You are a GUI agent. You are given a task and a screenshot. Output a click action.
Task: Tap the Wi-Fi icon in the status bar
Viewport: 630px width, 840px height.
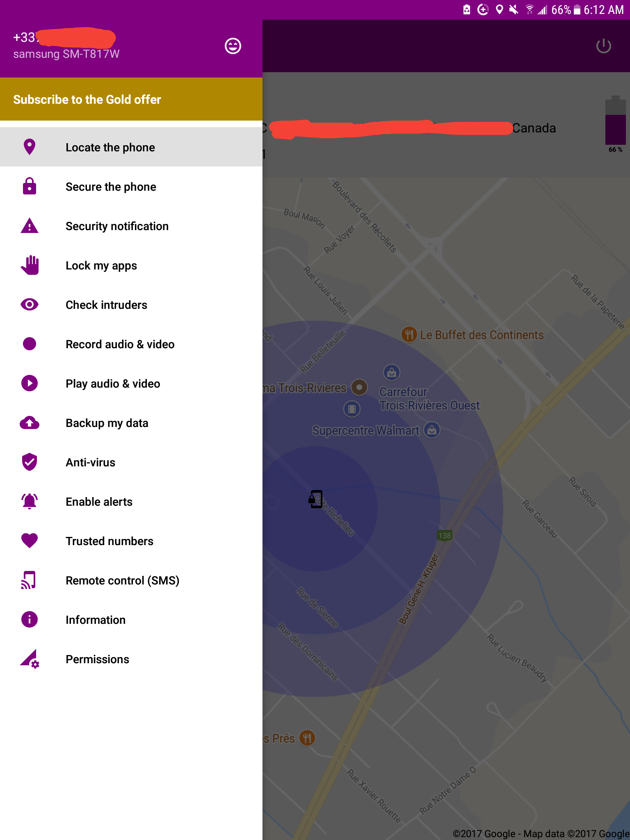530,9
